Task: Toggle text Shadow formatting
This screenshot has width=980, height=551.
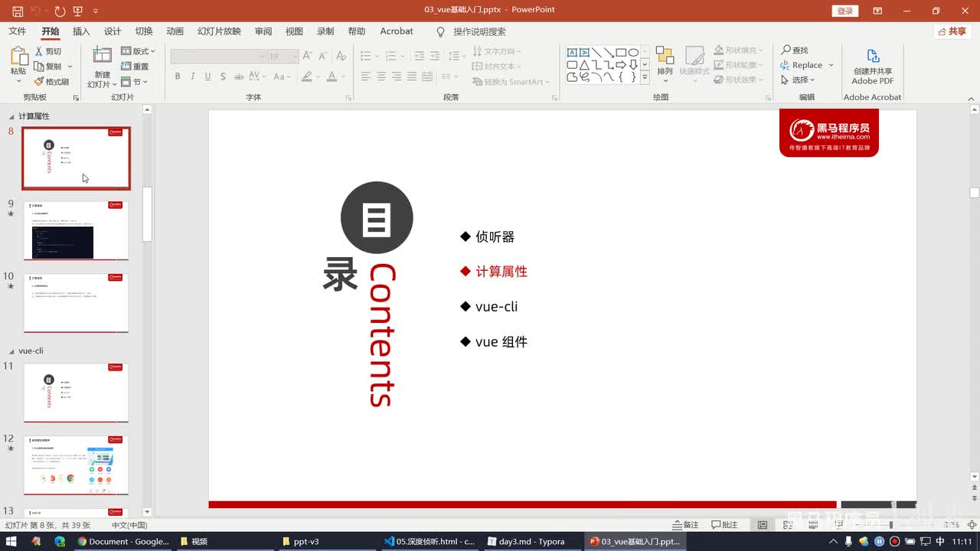Action: [x=223, y=77]
